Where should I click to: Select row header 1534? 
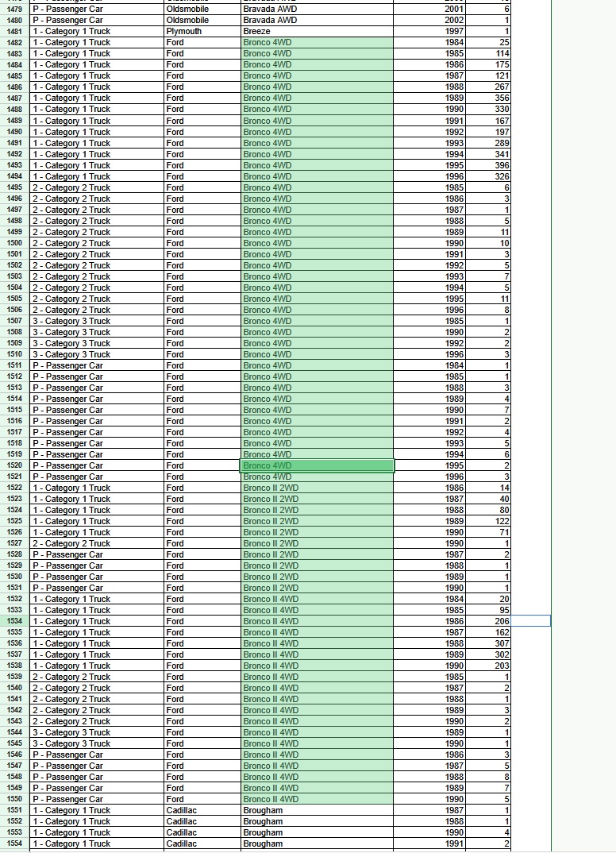(x=14, y=621)
